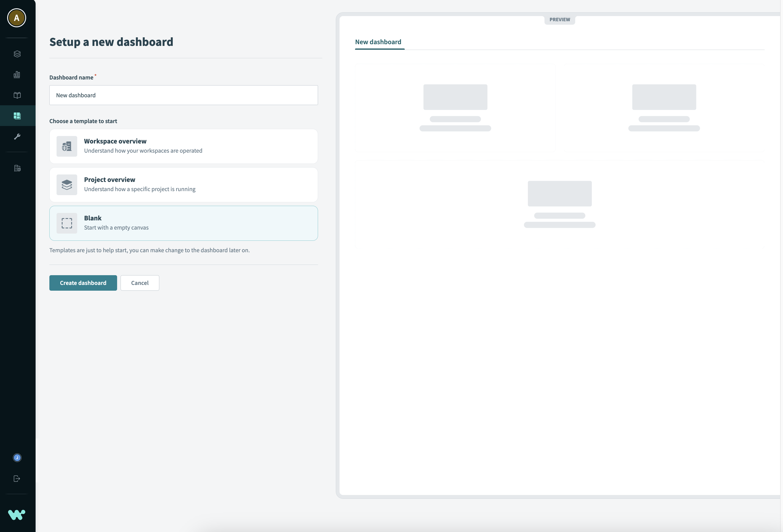Select the chart/analytics icon in sidebar
The width and height of the screenshot is (783, 532).
click(17, 75)
